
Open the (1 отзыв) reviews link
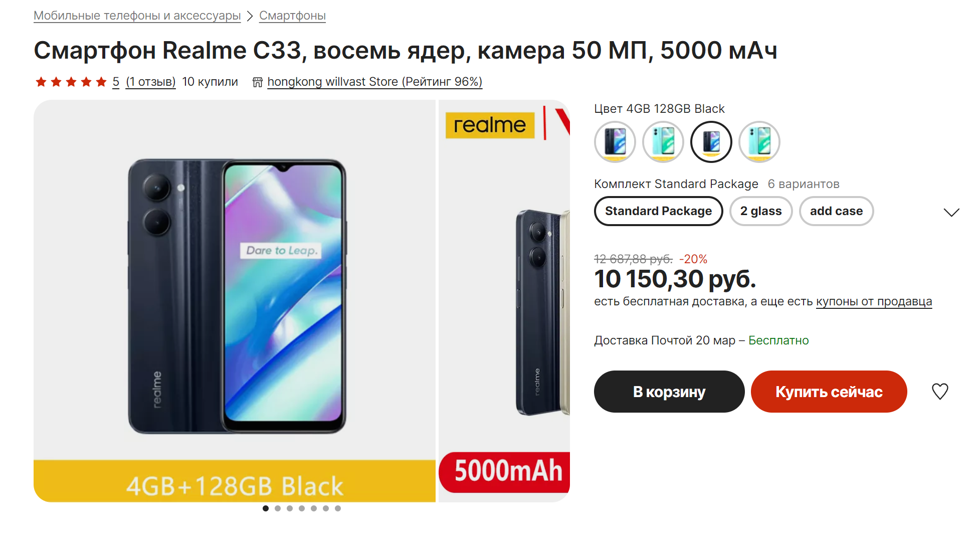coord(150,82)
